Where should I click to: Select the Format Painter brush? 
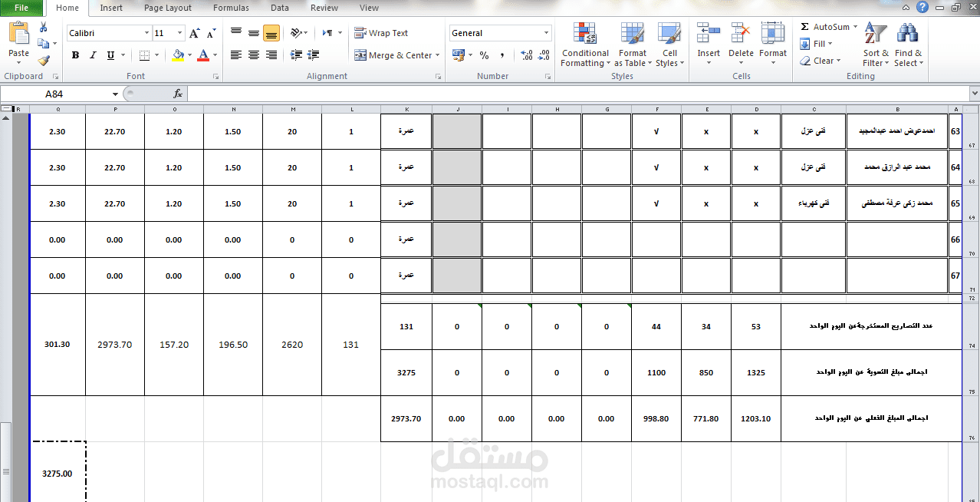(43, 61)
